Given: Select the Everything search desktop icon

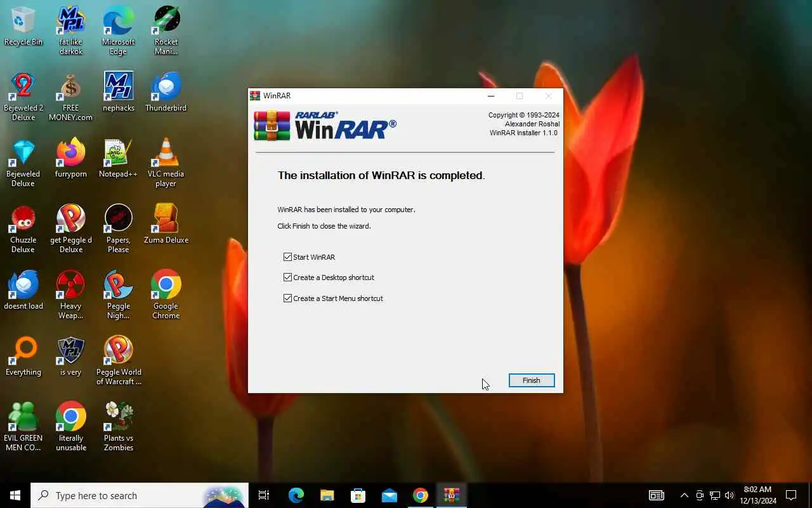Looking at the screenshot, I should pos(23,356).
